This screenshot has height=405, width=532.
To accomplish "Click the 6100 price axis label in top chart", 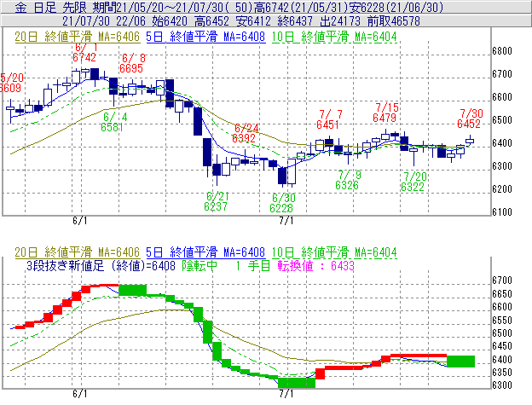I will coord(502,212).
